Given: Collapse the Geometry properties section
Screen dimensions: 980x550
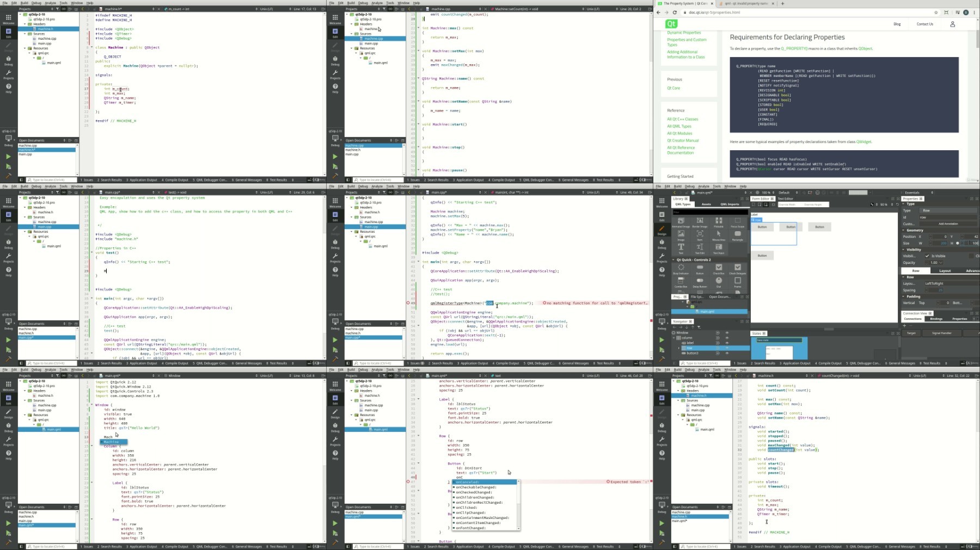Looking at the screenshot, I should 904,230.
